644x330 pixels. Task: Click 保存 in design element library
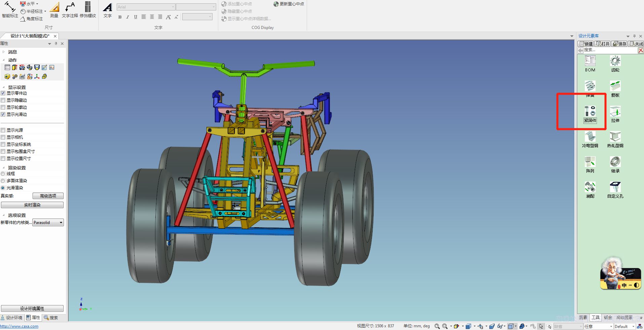pyautogui.click(x=619, y=44)
